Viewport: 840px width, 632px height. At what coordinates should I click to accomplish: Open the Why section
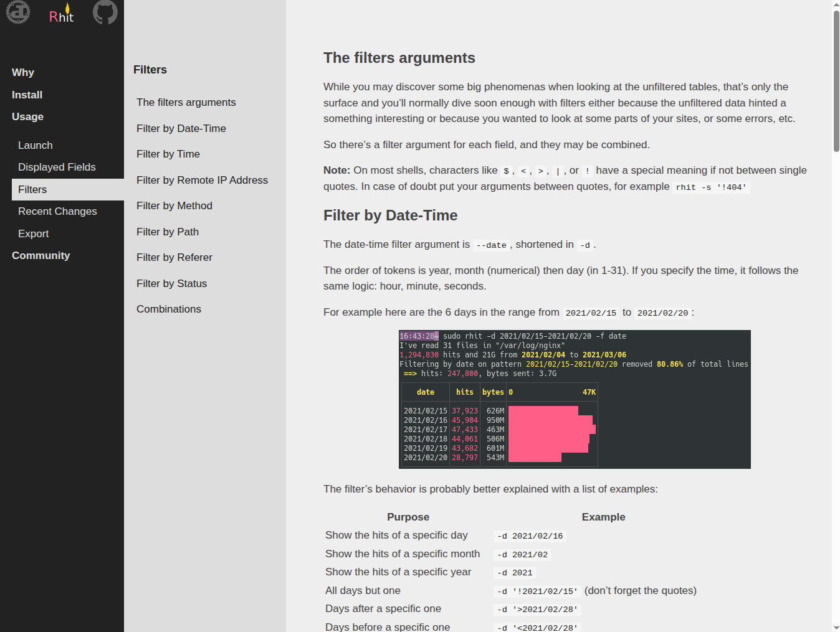[x=23, y=73]
